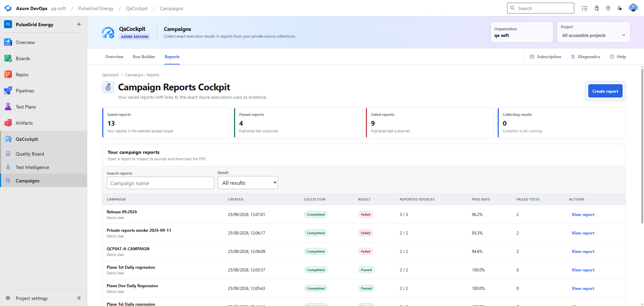Click the Passed reports card showing 4

(x=298, y=123)
